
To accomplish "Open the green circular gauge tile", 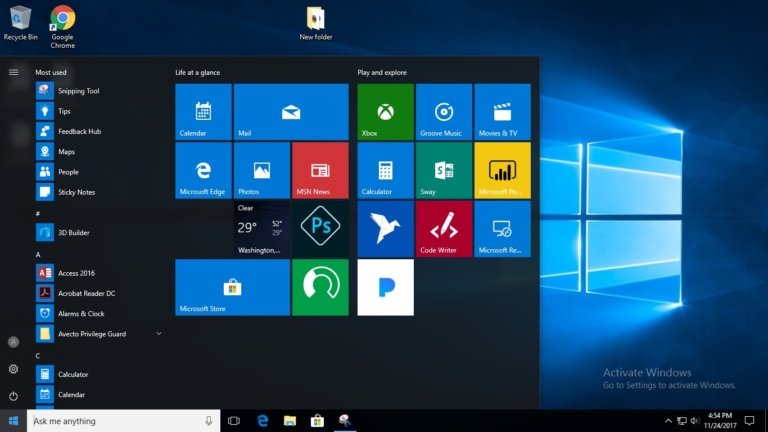I will coord(320,288).
